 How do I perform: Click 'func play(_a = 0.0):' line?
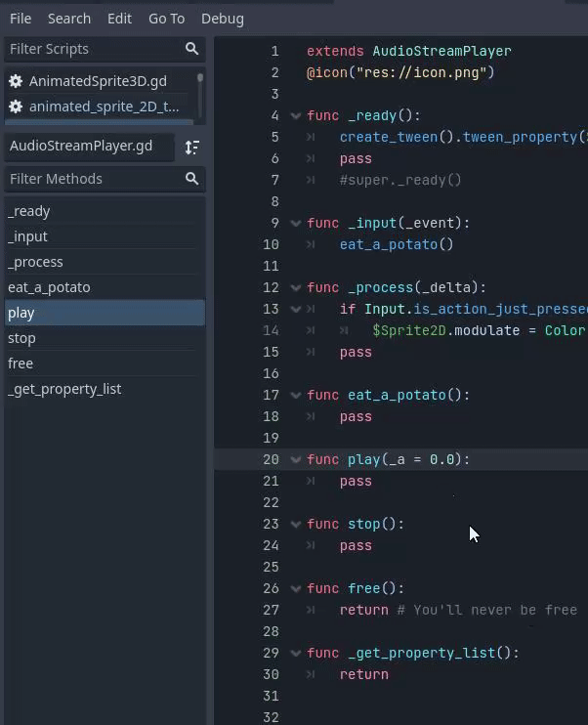(389, 459)
